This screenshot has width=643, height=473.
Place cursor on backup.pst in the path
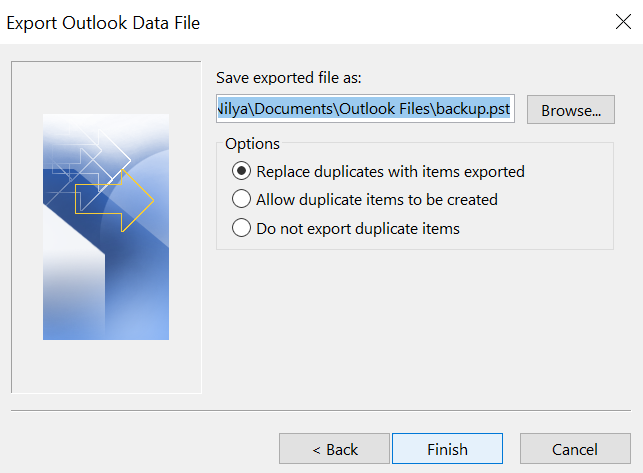(x=473, y=109)
